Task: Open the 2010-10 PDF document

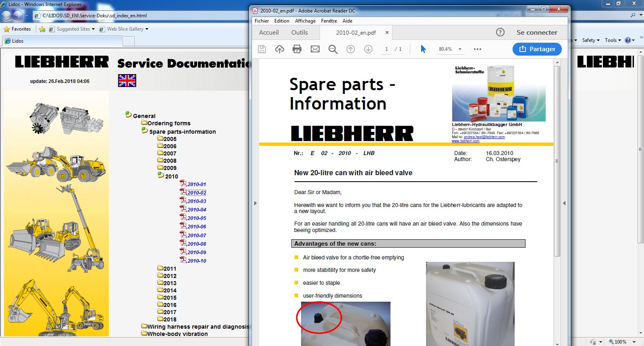Action: click(197, 261)
